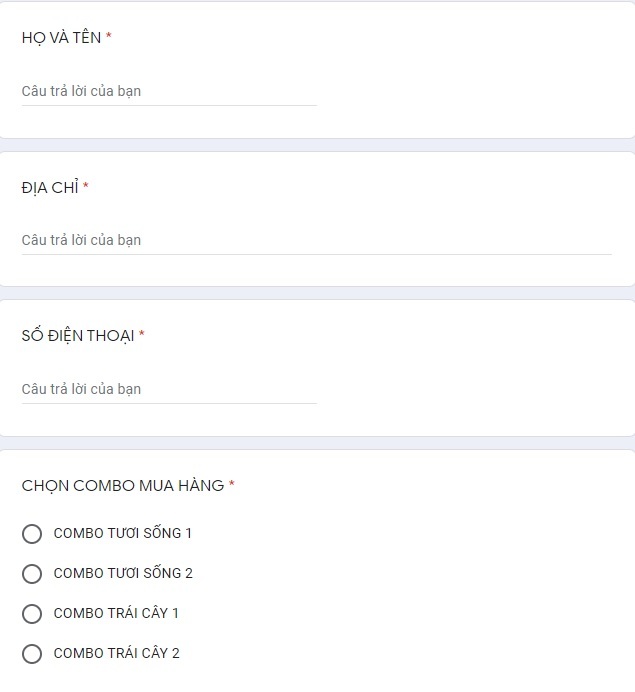The width and height of the screenshot is (635, 692).
Task: Click the CHỌN COMBO MUA HÀNG heading
Action: pyautogui.click(x=122, y=486)
